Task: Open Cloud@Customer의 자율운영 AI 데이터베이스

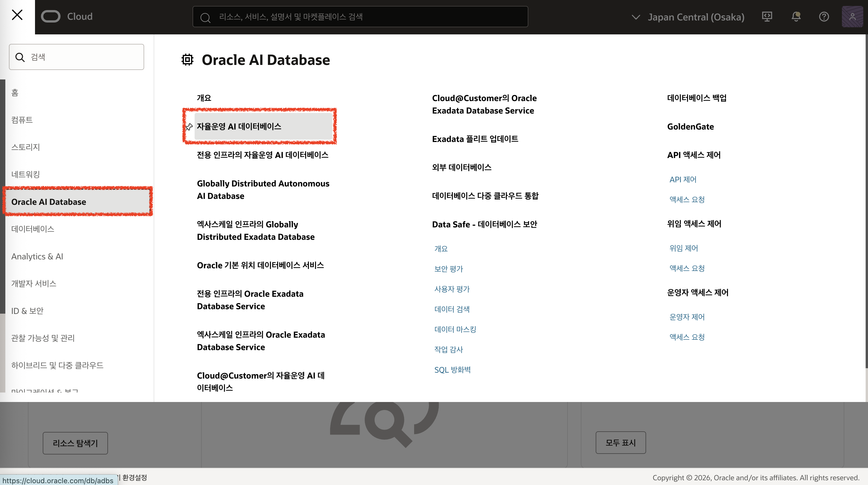Action: tap(260, 382)
